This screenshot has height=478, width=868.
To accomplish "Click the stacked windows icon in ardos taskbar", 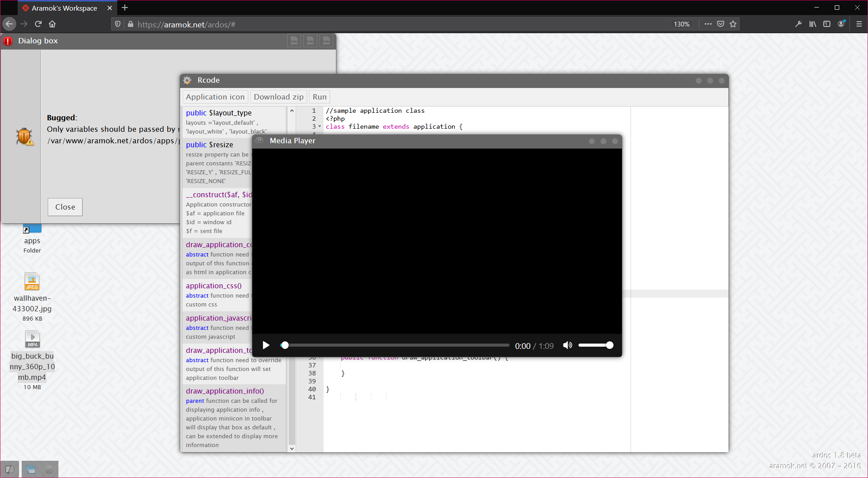I will pyautogui.click(x=31, y=469).
